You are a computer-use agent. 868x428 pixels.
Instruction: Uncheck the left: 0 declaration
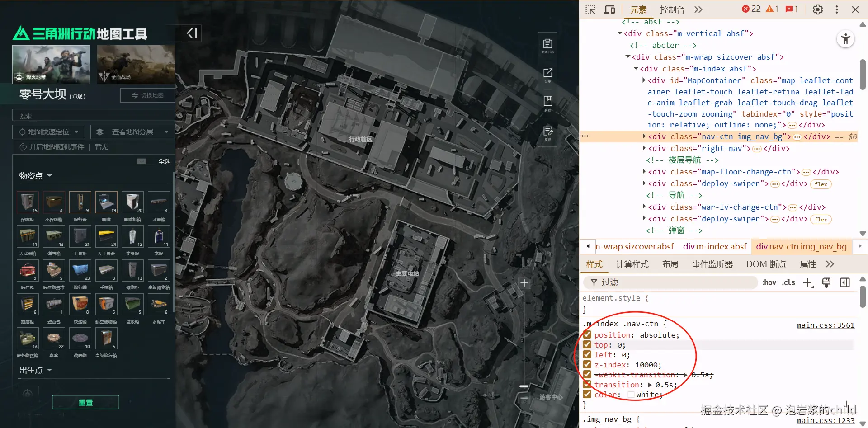coord(587,355)
